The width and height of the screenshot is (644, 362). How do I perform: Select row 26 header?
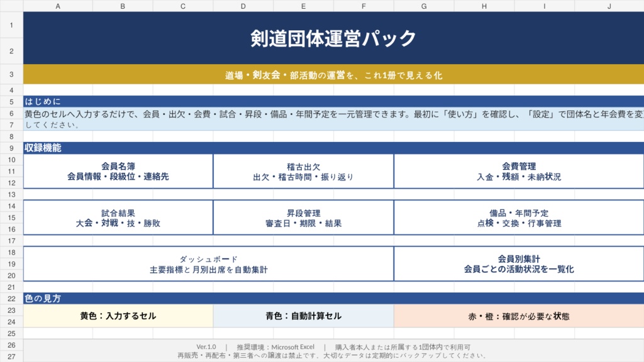point(11,345)
